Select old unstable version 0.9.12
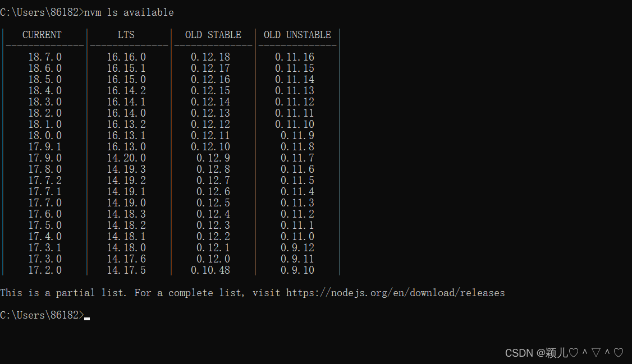The height and width of the screenshot is (364, 632). pyautogui.click(x=297, y=248)
